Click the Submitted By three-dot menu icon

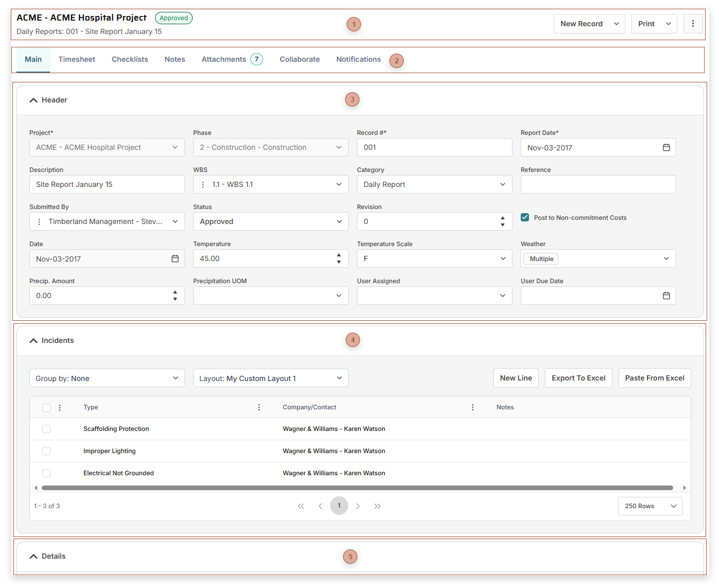[x=39, y=222]
